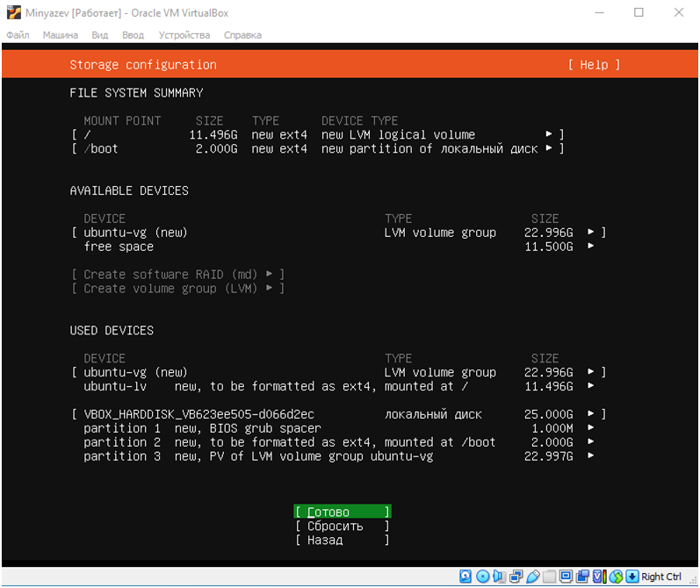
Task: Open the Вид menu
Action: point(100,35)
